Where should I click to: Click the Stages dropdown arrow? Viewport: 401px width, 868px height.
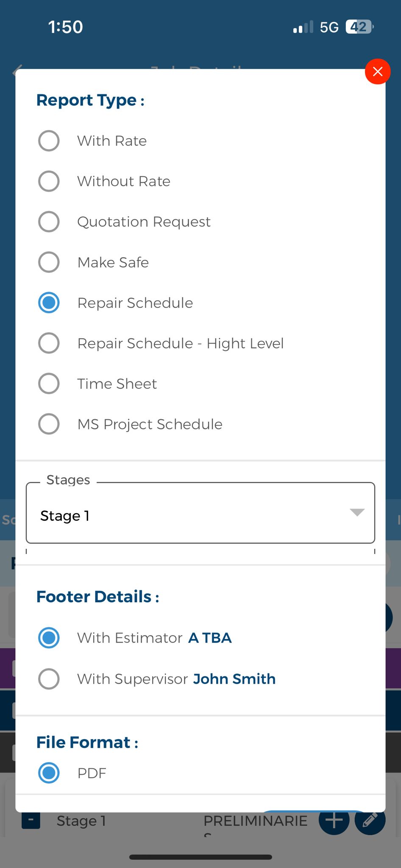click(x=357, y=512)
